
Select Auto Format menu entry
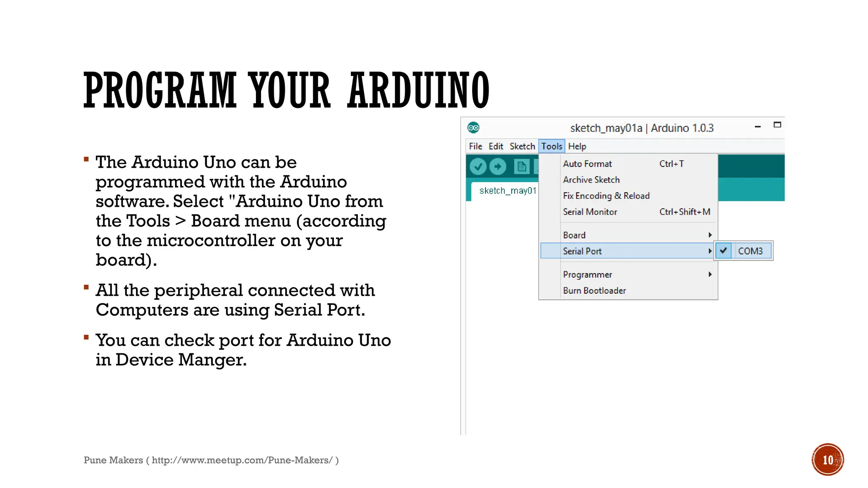[587, 164]
